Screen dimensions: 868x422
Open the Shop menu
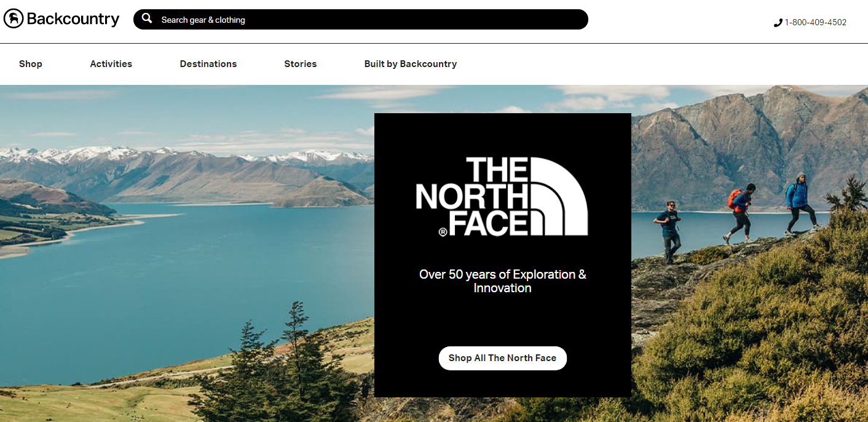pos(31,64)
